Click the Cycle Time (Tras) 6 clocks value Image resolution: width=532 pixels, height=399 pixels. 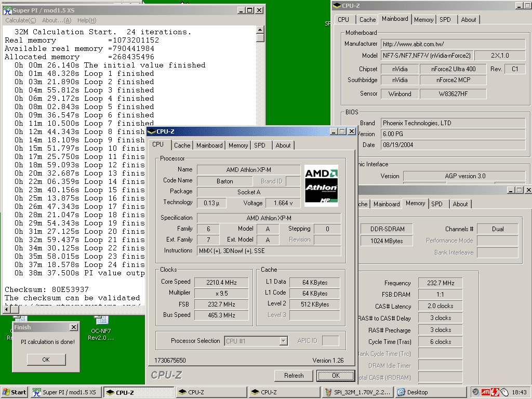click(441, 342)
